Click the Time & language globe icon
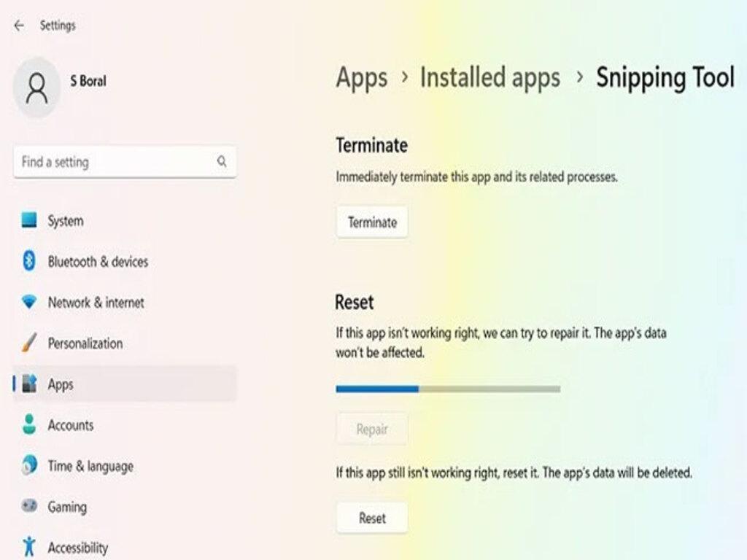Image resolution: width=747 pixels, height=560 pixels. 29,465
